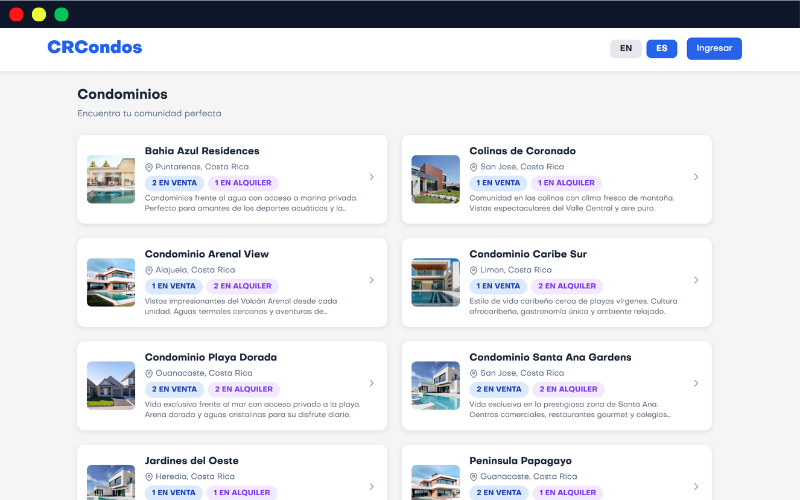
Task: Open the Condominio Caribe Sur title
Action: [528, 254]
